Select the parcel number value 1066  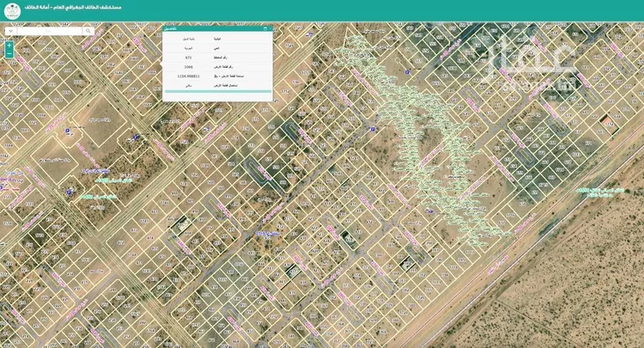point(189,66)
